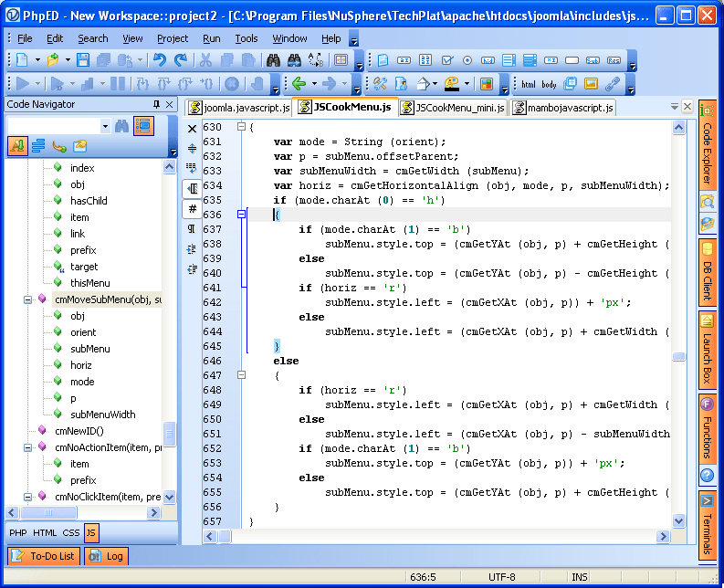Click the Code Navigator vertical scroll thumb
Screen dimensions: 724x588
pos(170,434)
